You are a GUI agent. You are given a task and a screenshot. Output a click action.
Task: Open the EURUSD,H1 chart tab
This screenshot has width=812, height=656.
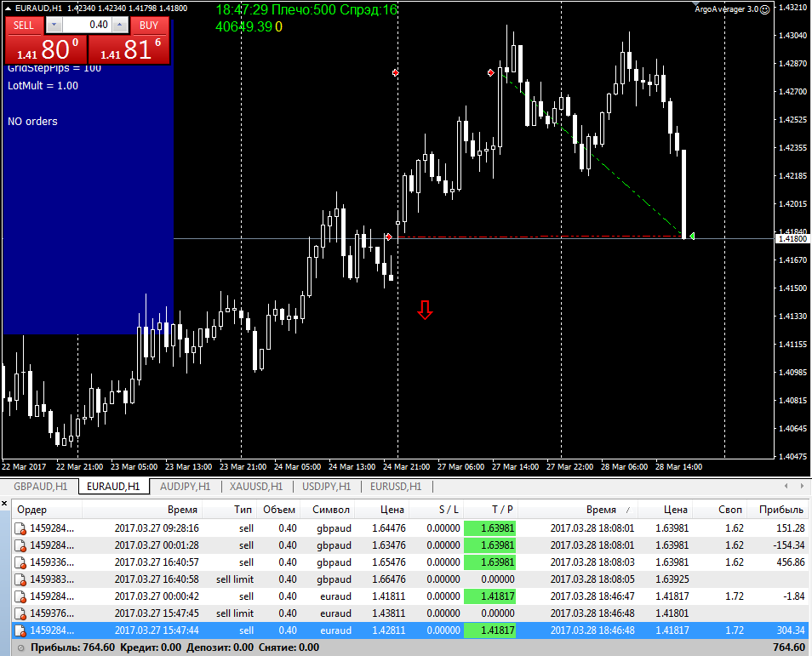click(396, 487)
